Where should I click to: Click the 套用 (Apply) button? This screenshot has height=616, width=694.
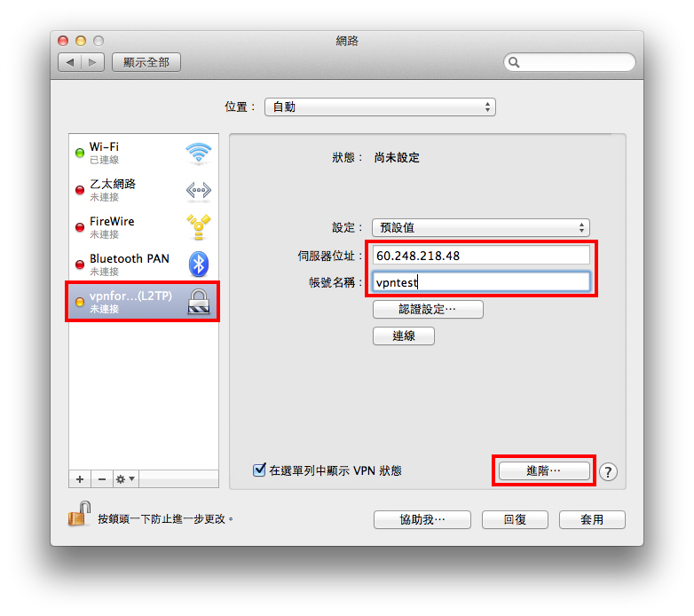[x=592, y=519]
